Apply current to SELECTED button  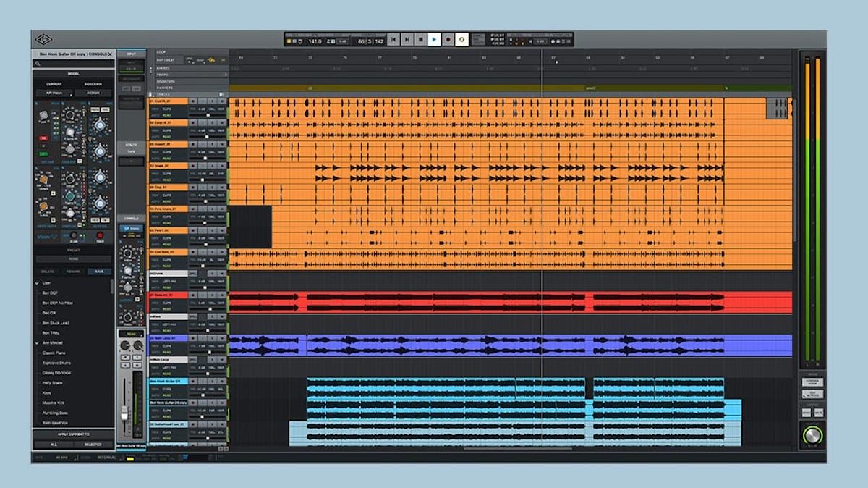(x=93, y=445)
